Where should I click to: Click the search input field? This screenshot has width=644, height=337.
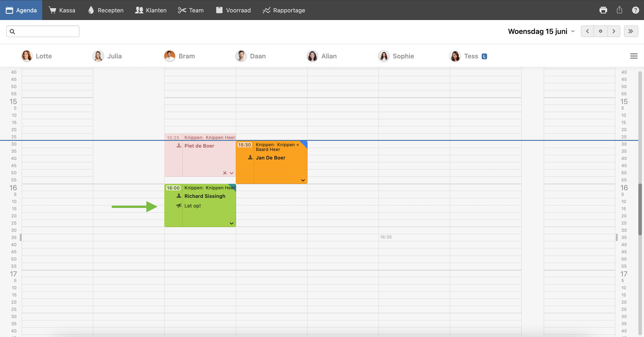click(43, 31)
